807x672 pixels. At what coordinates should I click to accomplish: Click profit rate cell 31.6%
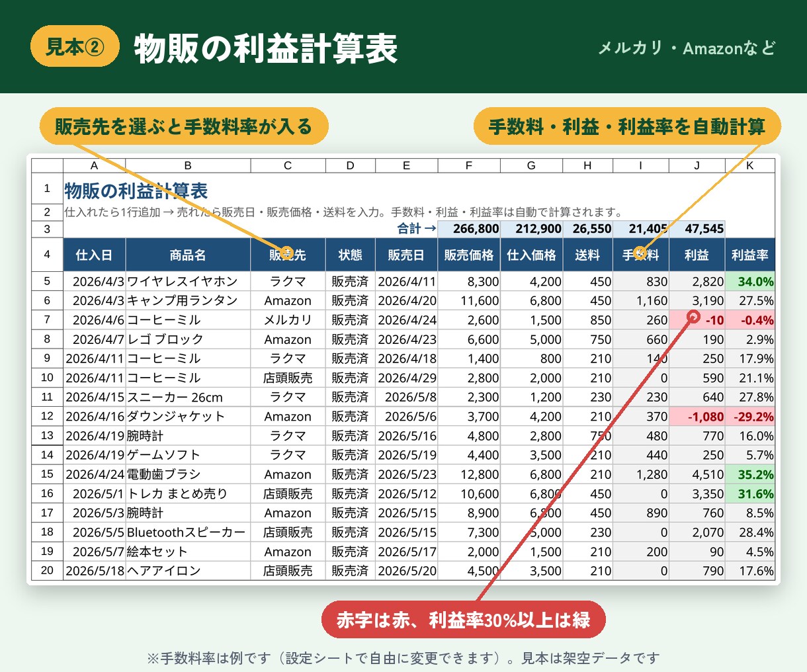click(x=749, y=493)
